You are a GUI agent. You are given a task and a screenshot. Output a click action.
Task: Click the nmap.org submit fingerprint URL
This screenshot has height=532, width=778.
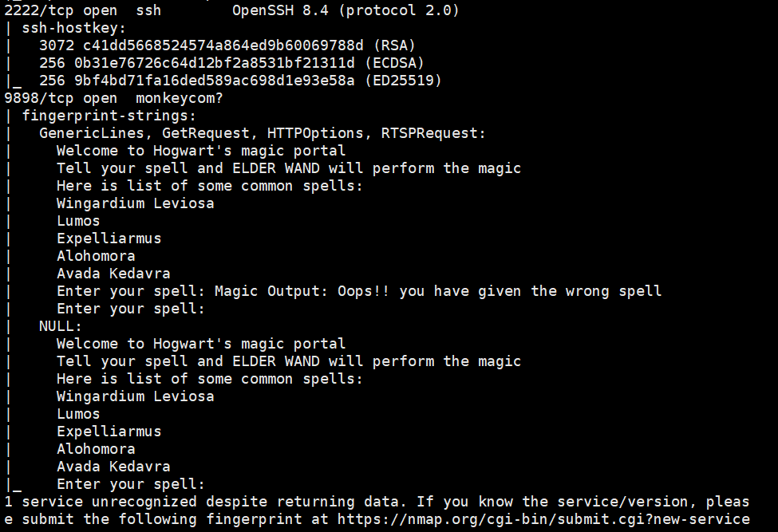(x=542, y=519)
